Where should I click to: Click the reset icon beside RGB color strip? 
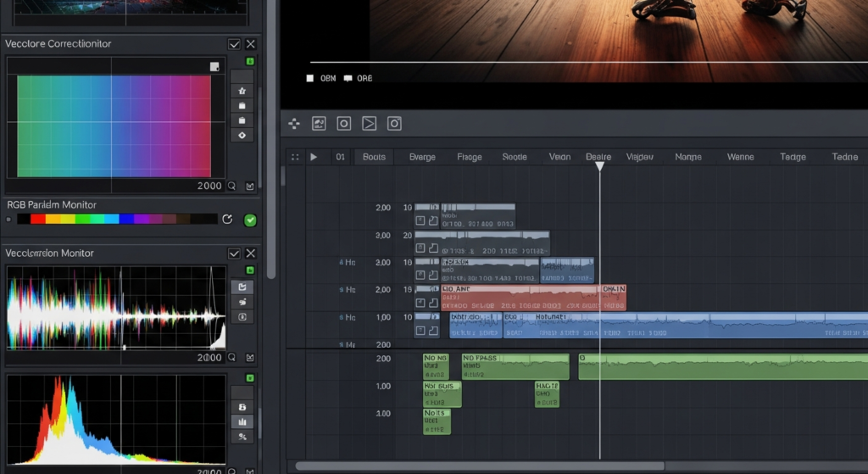coord(227,220)
